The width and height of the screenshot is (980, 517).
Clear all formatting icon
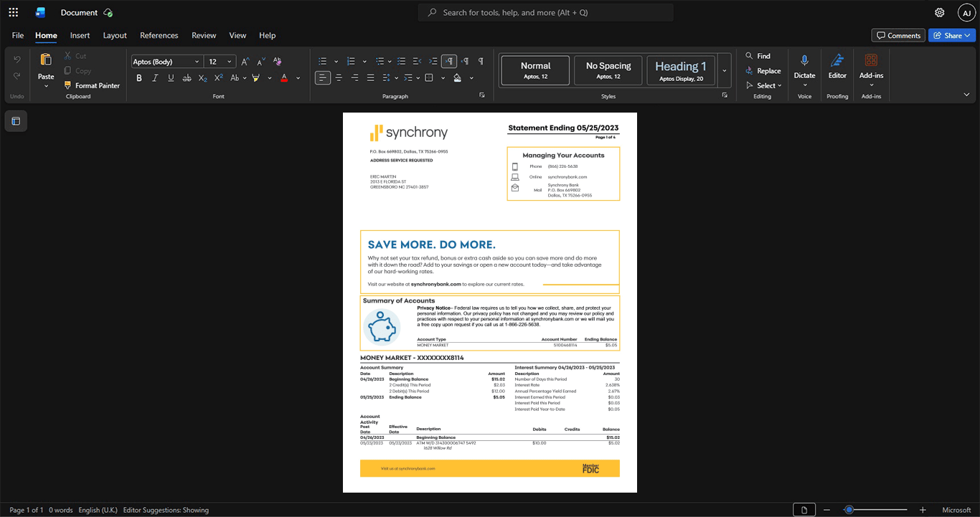278,62
